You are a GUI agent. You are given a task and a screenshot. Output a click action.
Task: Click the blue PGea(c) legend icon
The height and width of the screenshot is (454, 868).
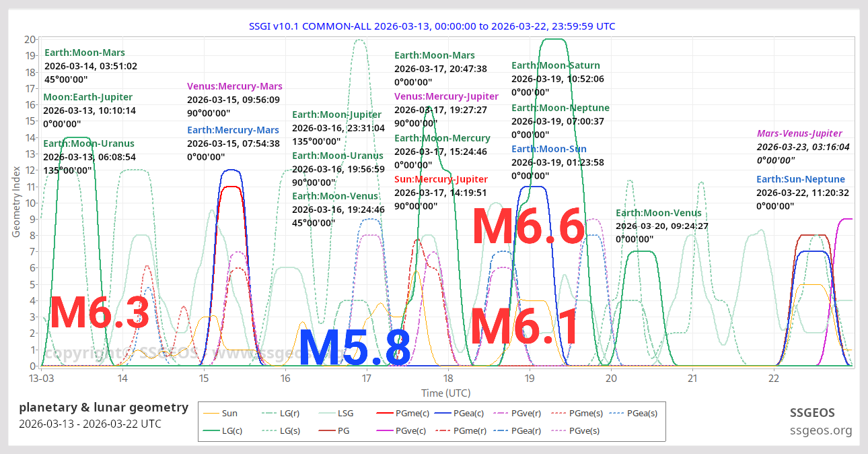click(442, 413)
